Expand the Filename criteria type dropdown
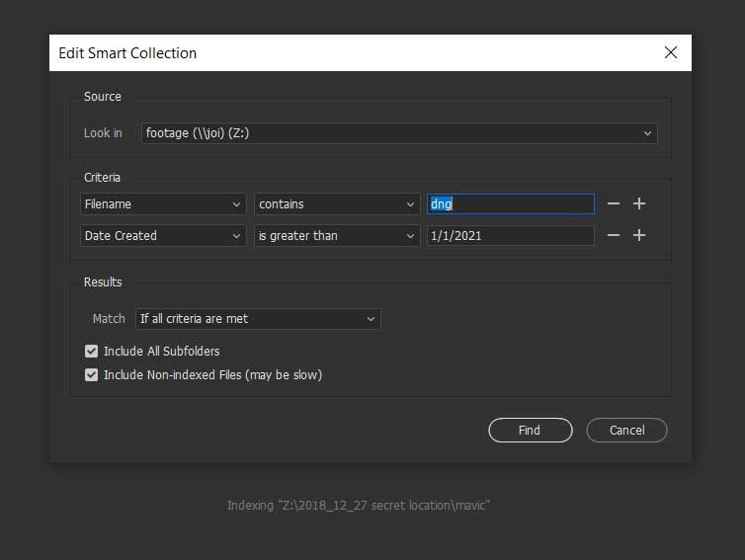Viewport: 745px width, 560px height. coord(163,204)
